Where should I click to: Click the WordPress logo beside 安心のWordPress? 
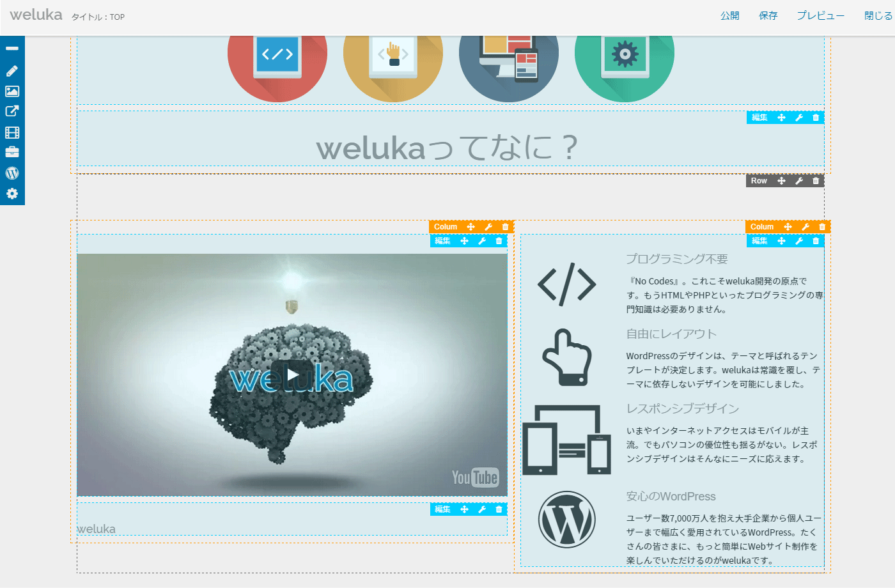pyautogui.click(x=567, y=520)
